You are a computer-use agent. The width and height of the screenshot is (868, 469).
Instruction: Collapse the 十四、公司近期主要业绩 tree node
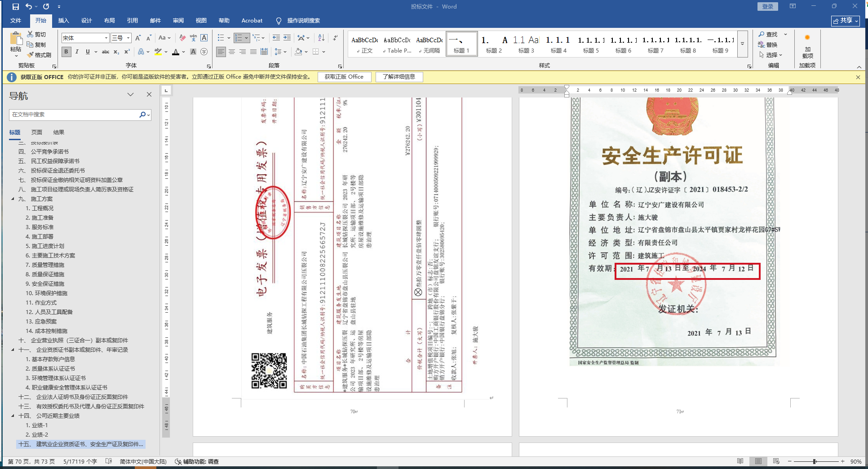[x=13, y=416]
